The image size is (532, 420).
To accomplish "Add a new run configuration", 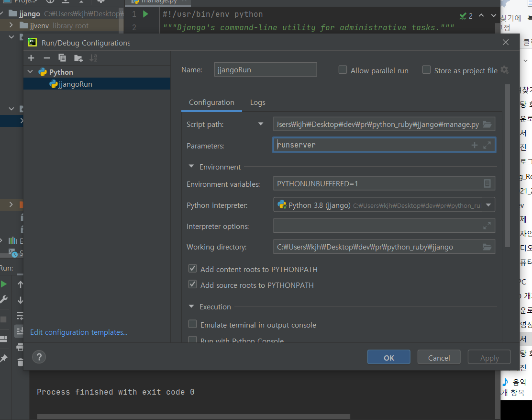I will (x=31, y=58).
